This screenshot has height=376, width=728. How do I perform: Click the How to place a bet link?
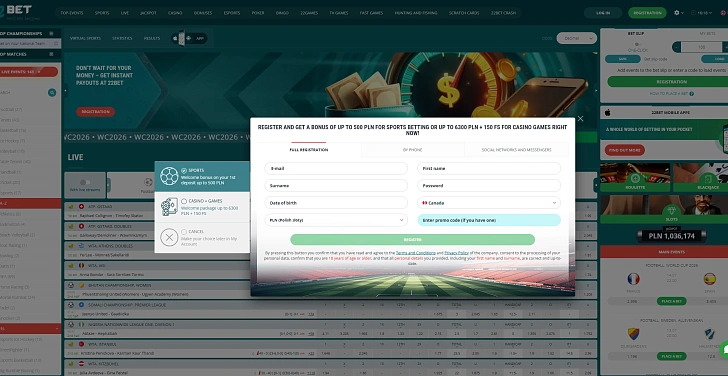[x=669, y=94]
